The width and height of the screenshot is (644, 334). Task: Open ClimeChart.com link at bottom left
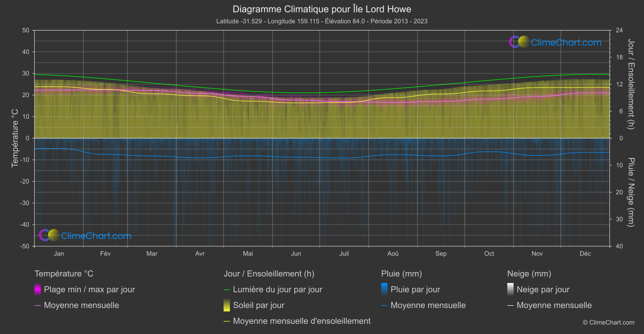96,236
